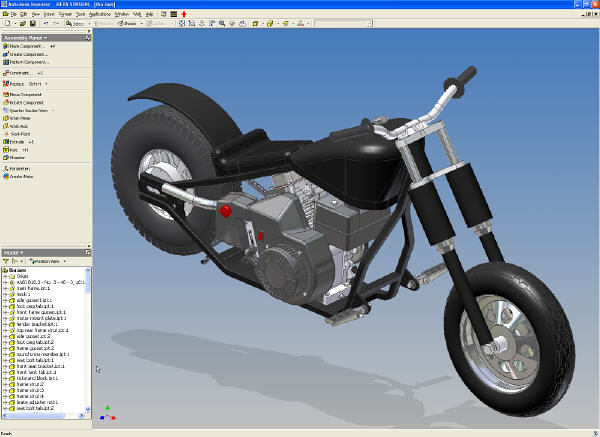Click the Extrude feature tool
This screenshot has width=600, height=437.
tap(18, 142)
